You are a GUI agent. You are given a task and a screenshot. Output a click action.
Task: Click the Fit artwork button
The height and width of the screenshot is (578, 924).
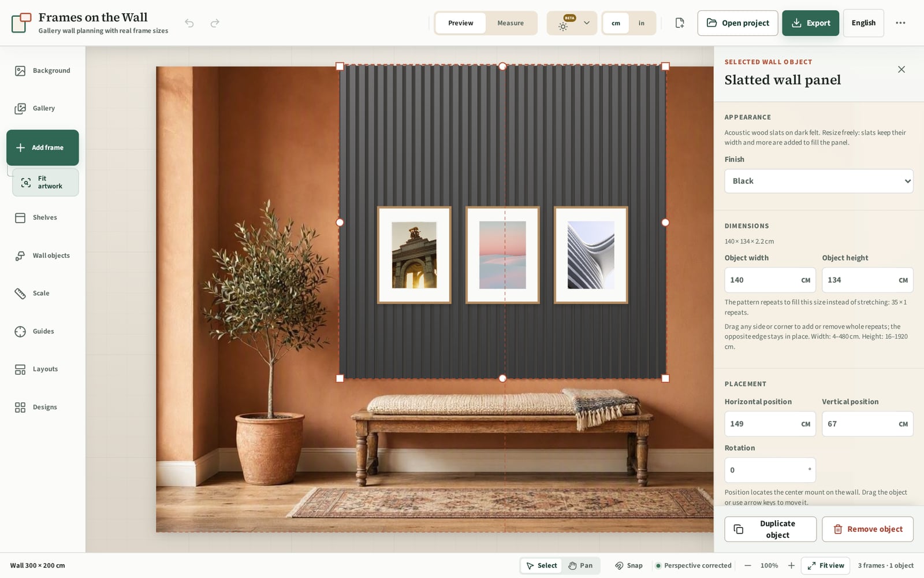coord(46,183)
